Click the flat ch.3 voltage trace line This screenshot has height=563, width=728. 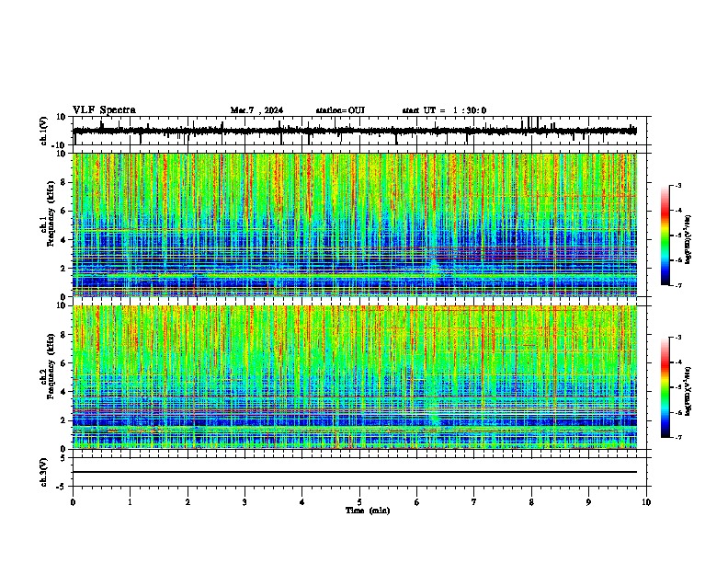coord(355,472)
